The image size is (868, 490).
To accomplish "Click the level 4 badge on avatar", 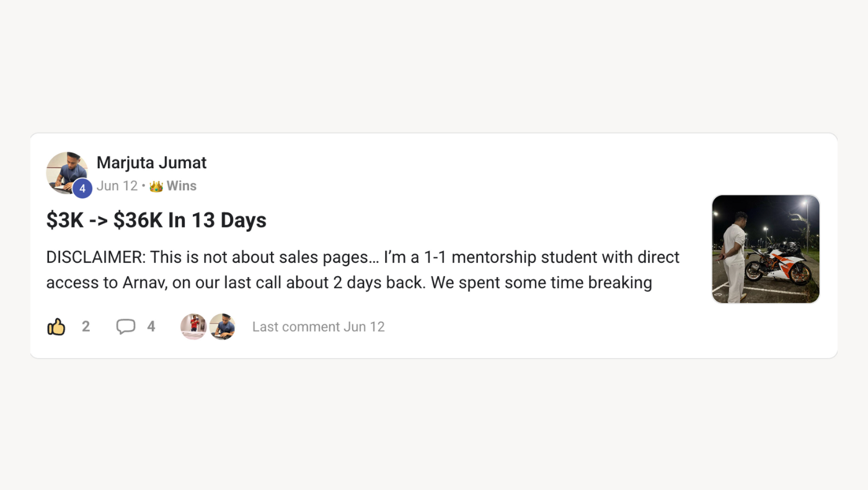I will pyautogui.click(x=82, y=189).
